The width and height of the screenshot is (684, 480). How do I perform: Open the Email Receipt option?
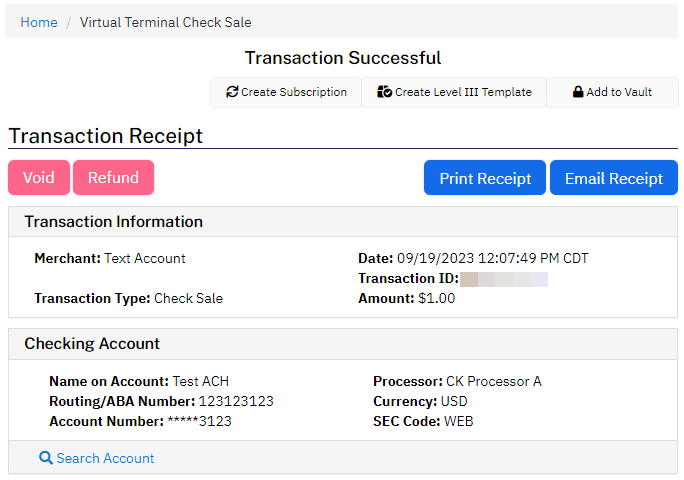[613, 178]
